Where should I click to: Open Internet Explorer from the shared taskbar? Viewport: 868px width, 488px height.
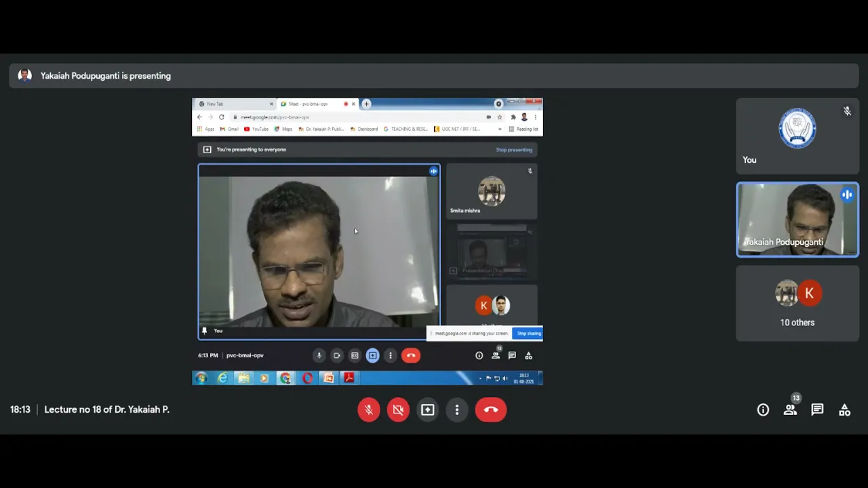tap(222, 378)
